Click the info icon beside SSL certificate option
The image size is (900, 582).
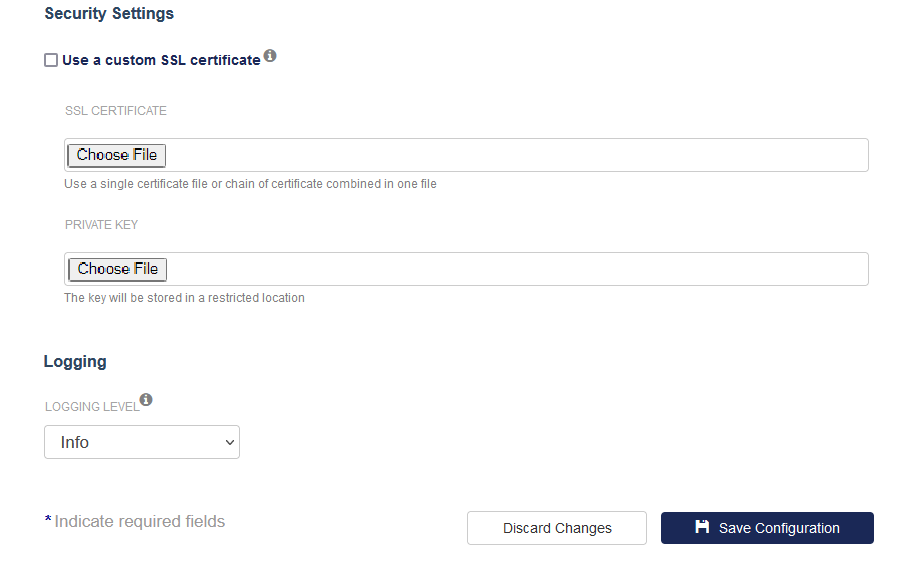click(270, 56)
